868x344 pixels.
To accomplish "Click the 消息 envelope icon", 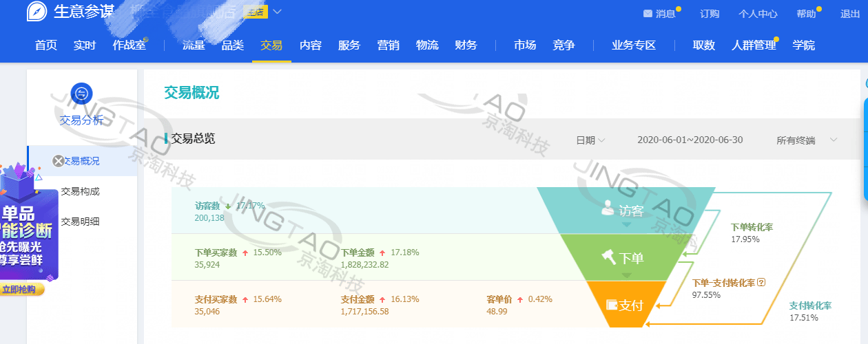I will point(648,14).
